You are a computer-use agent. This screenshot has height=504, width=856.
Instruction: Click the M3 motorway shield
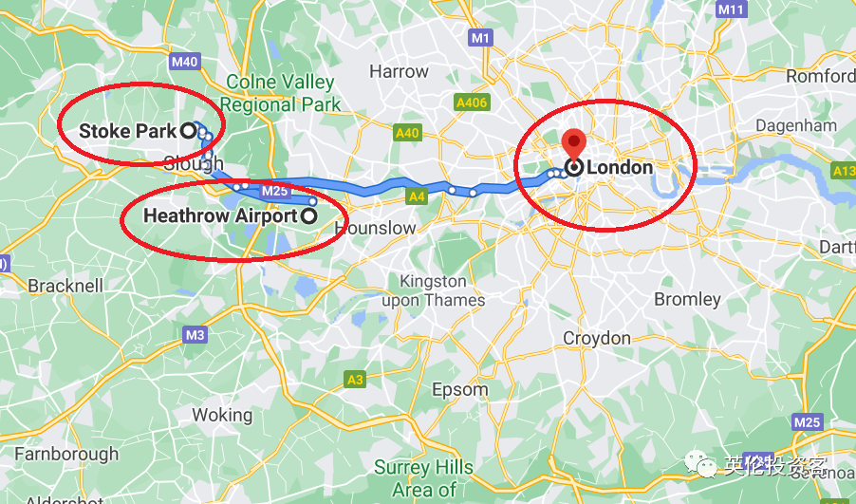click(195, 334)
